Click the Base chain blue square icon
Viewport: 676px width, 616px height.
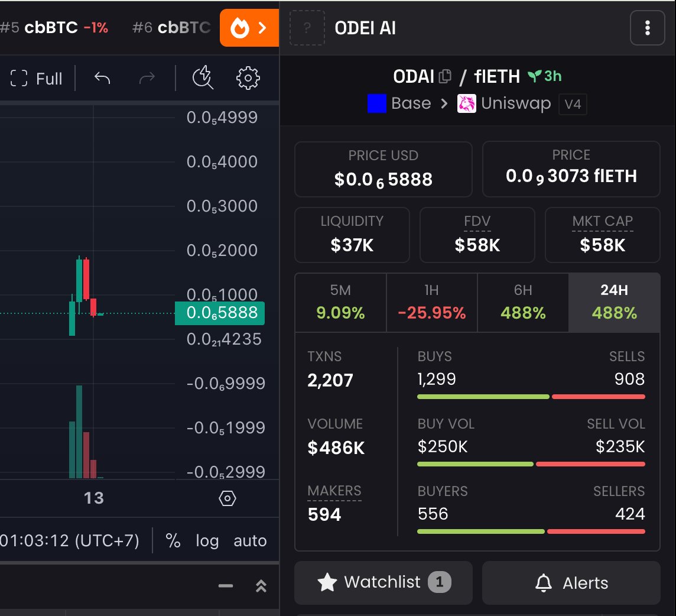click(x=377, y=103)
